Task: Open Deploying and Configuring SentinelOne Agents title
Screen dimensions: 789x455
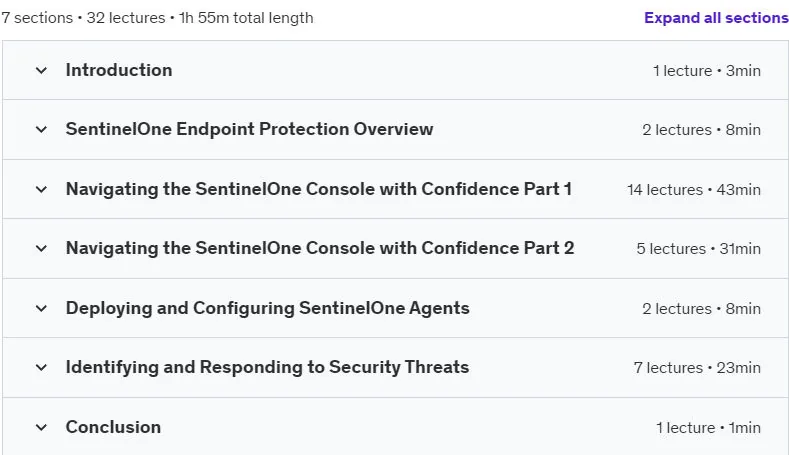Action: (x=267, y=308)
